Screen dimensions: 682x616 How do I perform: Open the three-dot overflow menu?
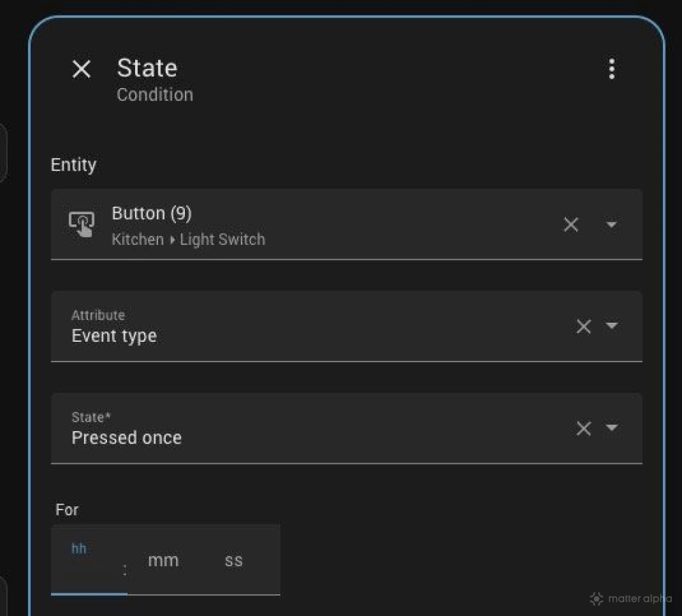click(612, 69)
